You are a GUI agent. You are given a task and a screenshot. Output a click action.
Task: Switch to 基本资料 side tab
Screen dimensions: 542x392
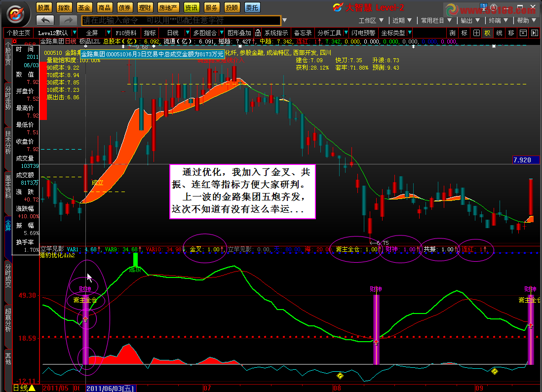[x=8, y=186]
